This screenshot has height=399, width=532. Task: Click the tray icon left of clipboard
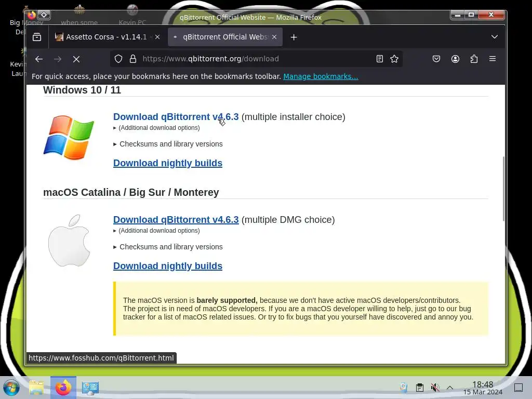coord(404,387)
